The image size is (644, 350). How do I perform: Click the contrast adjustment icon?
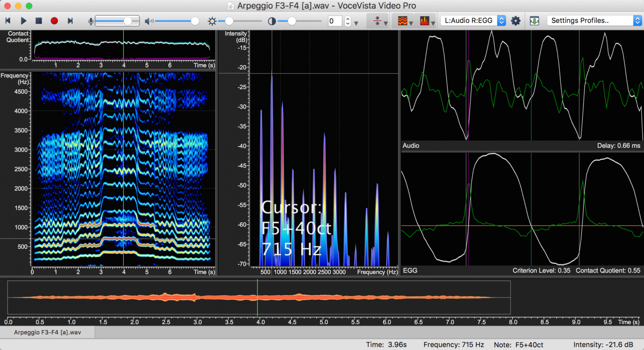pyautogui.click(x=272, y=20)
